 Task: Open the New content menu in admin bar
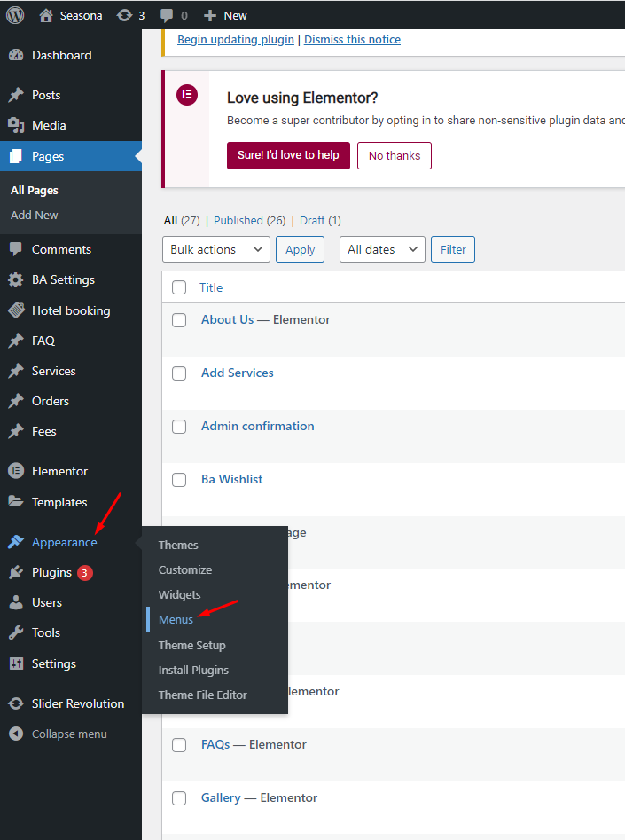pyautogui.click(x=225, y=15)
